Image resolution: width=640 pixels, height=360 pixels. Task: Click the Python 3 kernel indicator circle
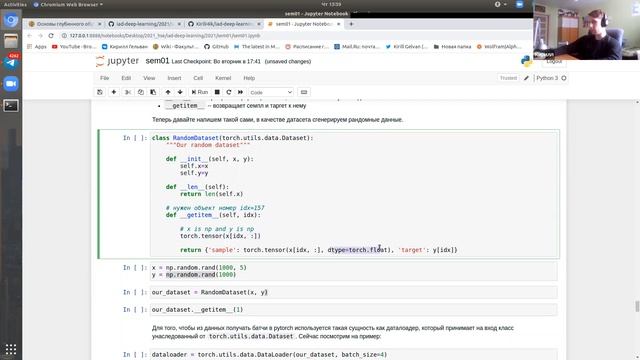pos(564,78)
